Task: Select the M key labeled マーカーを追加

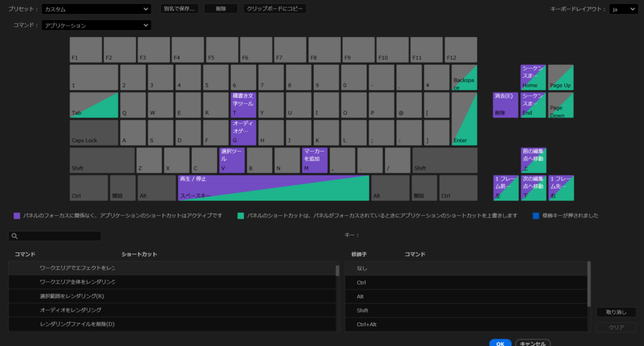Action: pyautogui.click(x=314, y=160)
